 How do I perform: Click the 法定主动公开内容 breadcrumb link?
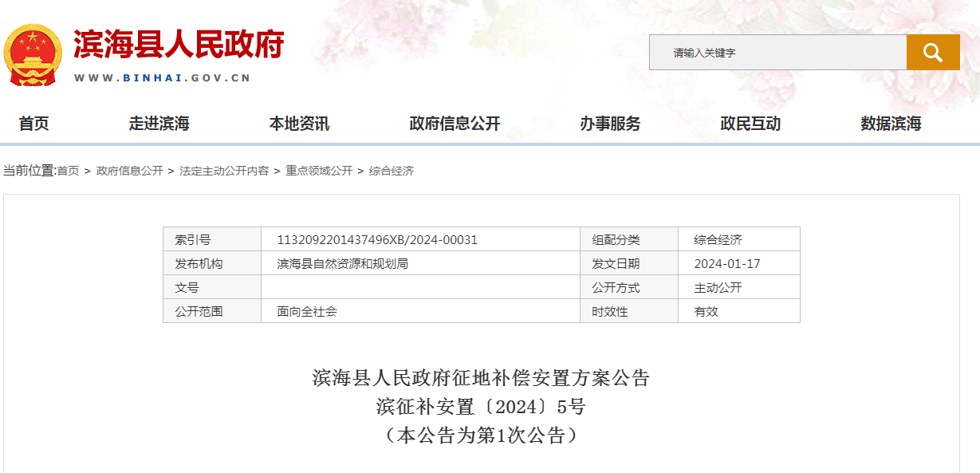(x=224, y=171)
